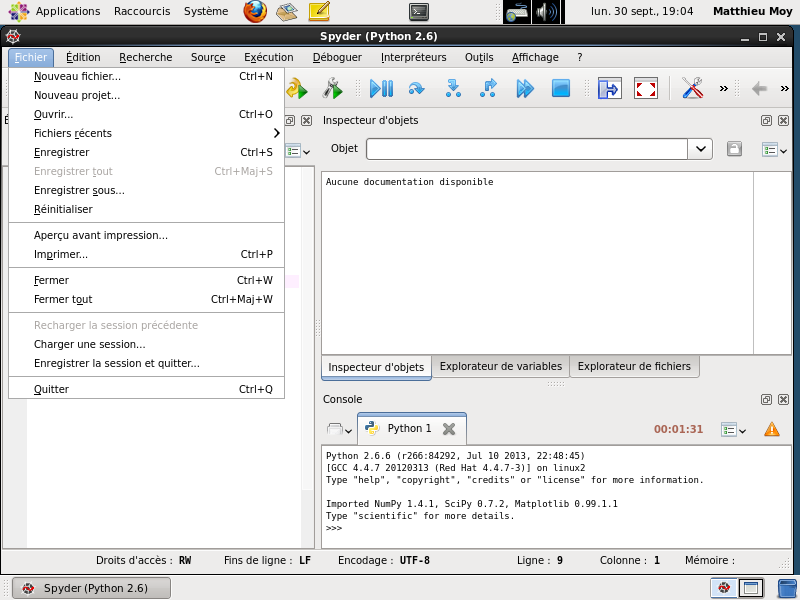This screenshot has height=600, width=800.
Task: Close the Python 1 console tab
Action: tap(449, 429)
